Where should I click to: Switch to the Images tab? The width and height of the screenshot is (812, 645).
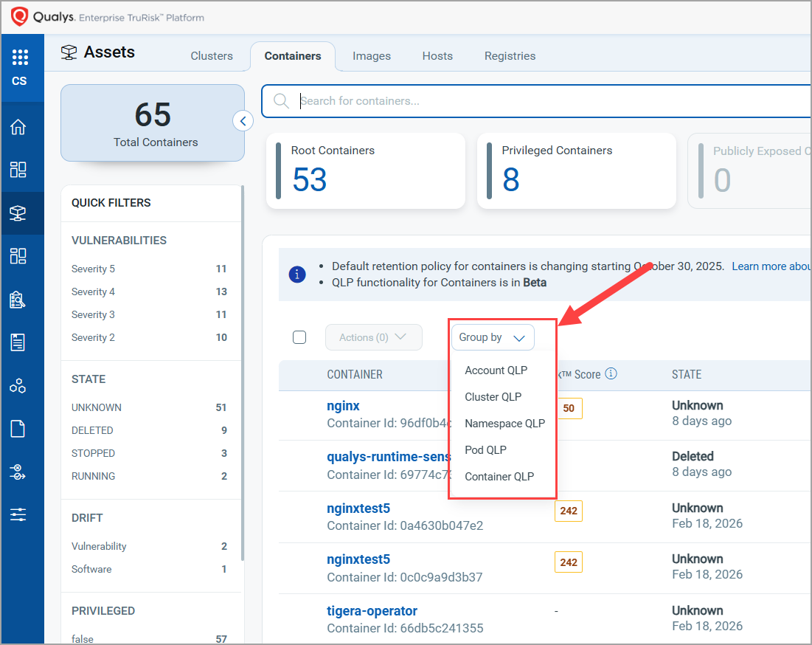[x=372, y=56]
